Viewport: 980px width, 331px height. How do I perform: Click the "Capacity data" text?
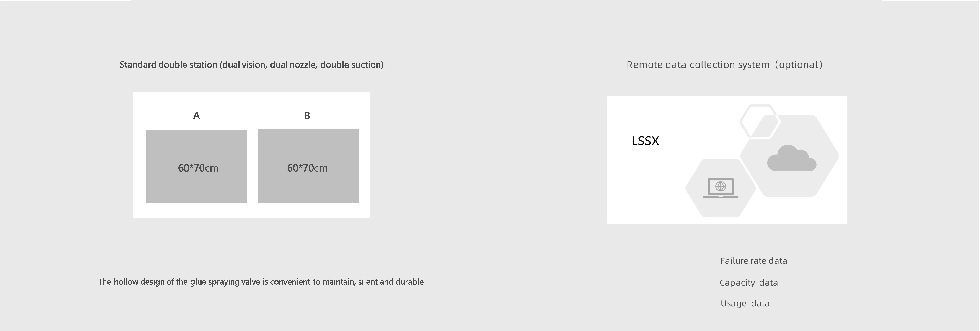(x=749, y=283)
